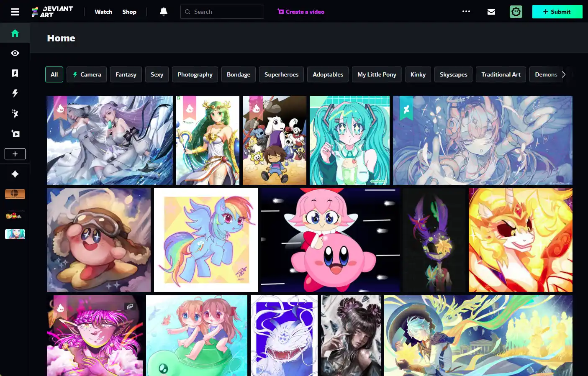
Task: Select the Home sidebar icon
Action: (15, 33)
